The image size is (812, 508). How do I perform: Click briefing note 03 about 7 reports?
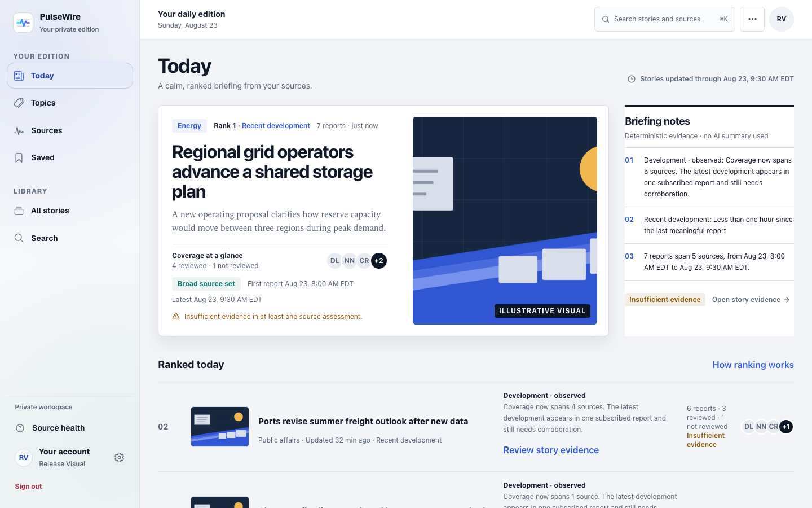point(709,262)
